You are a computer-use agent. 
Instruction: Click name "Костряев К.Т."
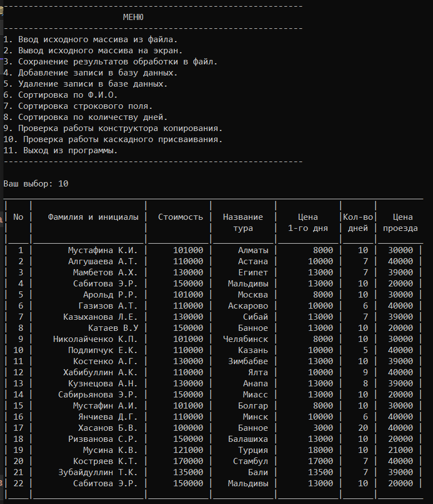(105, 461)
